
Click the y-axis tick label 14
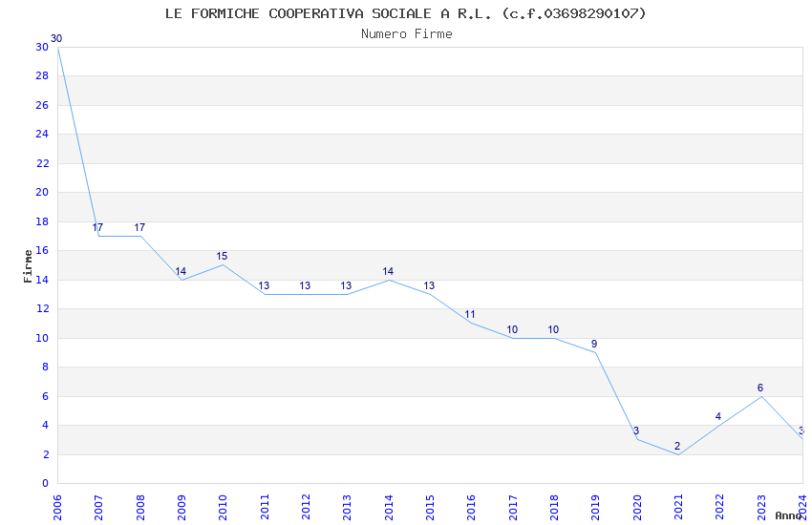tap(42, 280)
